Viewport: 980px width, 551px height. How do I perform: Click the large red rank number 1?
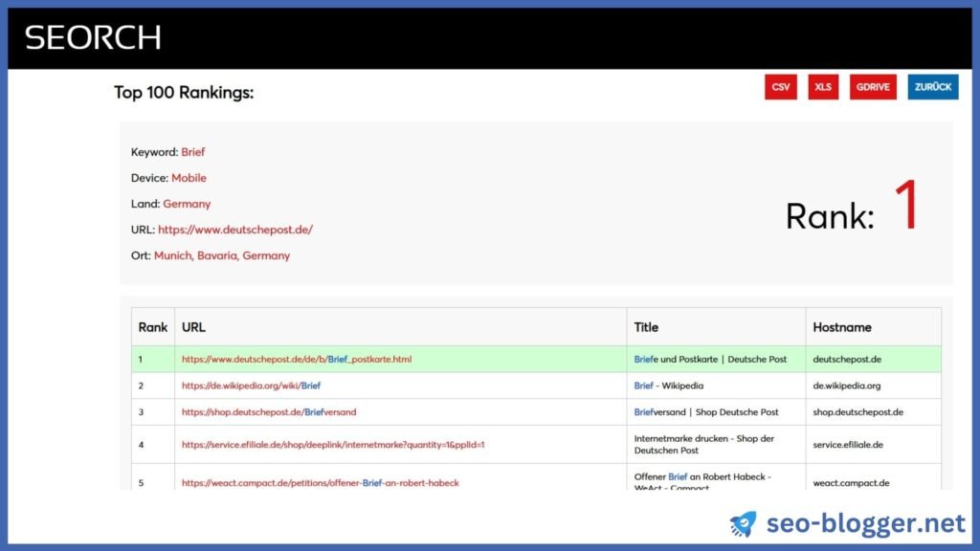click(x=906, y=206)
